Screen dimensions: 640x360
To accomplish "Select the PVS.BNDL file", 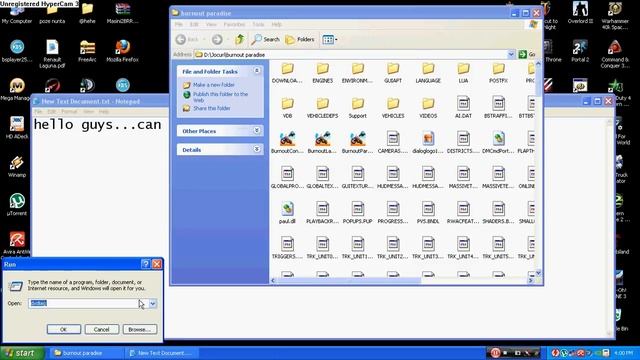I will point(428,213).
